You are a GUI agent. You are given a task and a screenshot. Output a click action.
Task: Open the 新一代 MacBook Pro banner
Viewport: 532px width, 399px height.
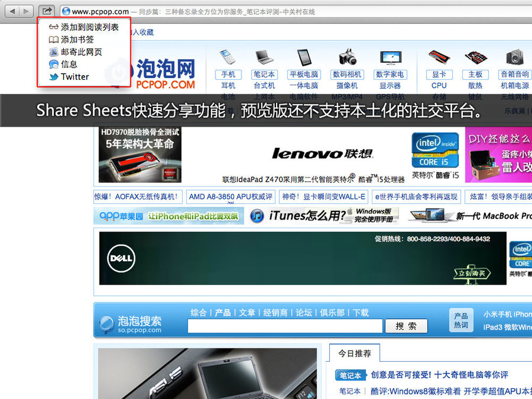pos(470,216)
